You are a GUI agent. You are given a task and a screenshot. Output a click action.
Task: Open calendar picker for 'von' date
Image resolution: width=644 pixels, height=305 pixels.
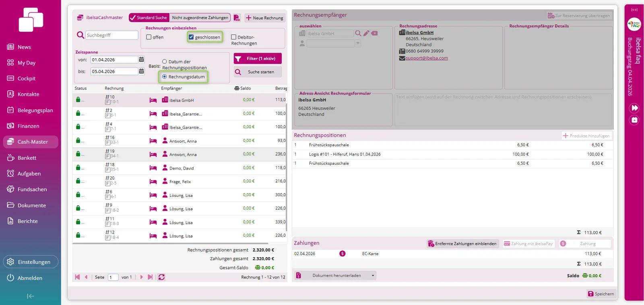point(141,59)
